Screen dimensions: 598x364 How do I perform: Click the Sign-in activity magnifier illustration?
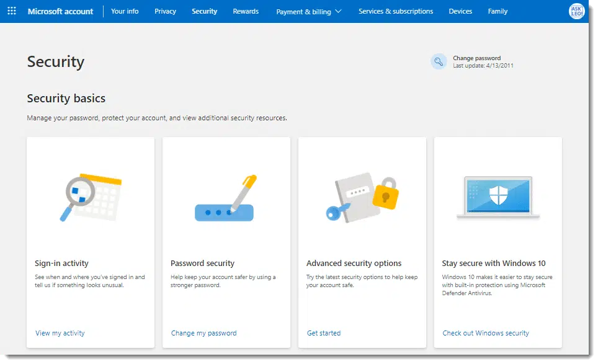pos(91,197)
